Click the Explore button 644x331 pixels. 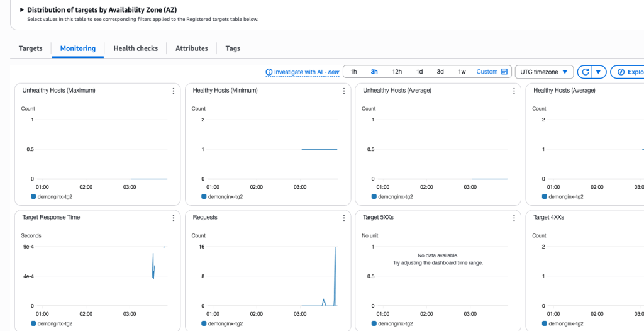[629, 72]
